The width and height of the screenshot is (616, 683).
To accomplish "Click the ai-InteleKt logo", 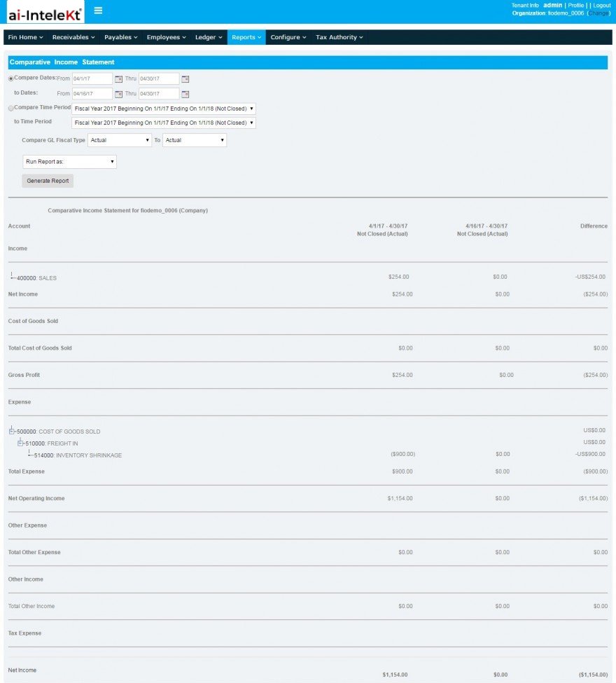I will point(45,12).
